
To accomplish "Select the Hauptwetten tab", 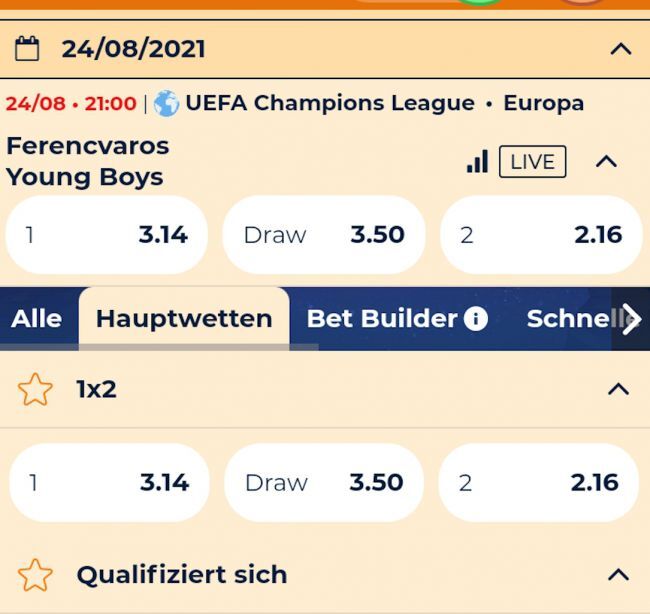I will pos(184,319).
